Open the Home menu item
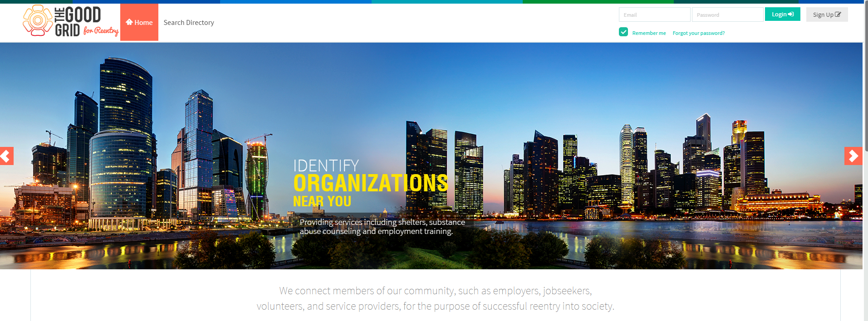Image resolution: width=868 pixels, height=321 pixels. (x=139, y=22)
